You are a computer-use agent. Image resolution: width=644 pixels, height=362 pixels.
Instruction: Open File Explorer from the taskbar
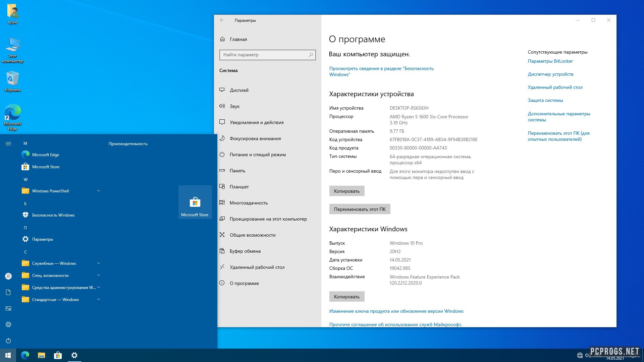41,355
